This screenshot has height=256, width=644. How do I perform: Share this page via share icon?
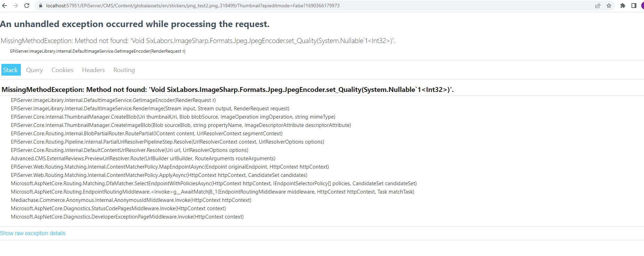point(598,6)
